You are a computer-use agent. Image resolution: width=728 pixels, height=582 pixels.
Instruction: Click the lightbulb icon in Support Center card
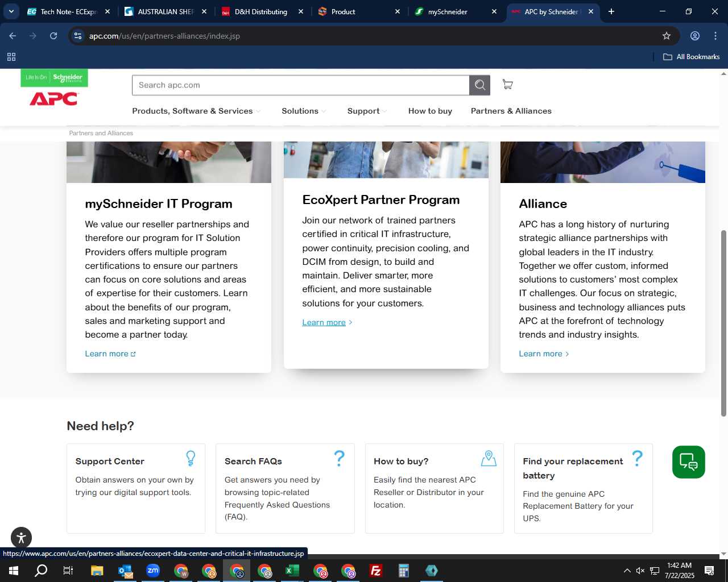coord(191,458)
